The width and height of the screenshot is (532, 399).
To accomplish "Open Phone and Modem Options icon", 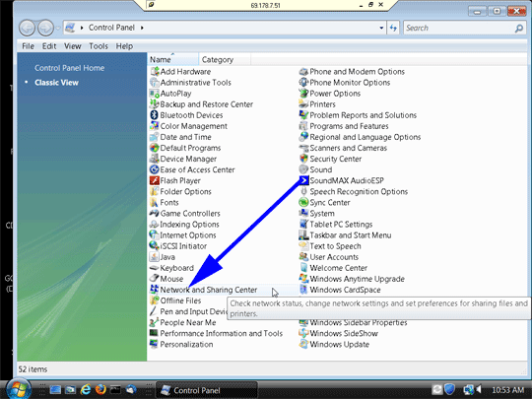I will (x=303, y=72).
